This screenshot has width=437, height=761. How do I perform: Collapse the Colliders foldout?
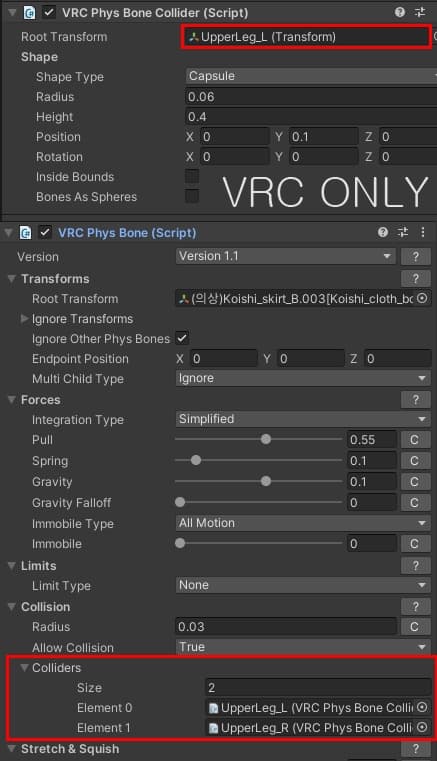(24, 668)
